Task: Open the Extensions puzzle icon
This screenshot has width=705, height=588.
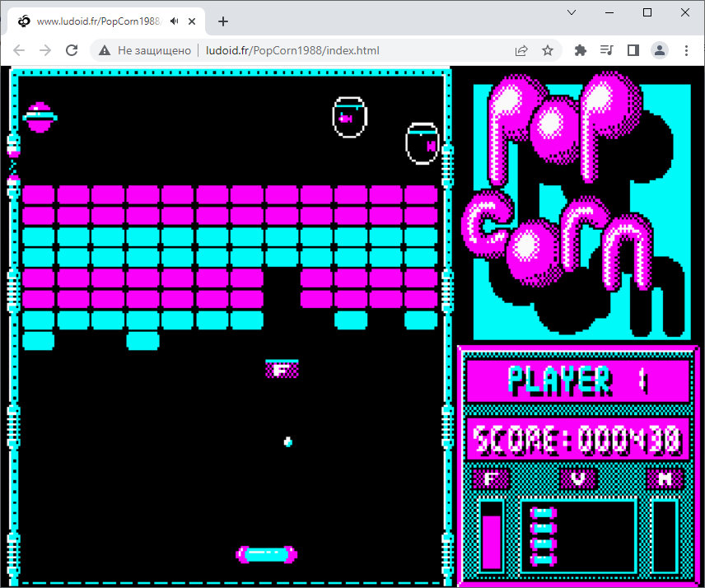Action: (581, 50)
